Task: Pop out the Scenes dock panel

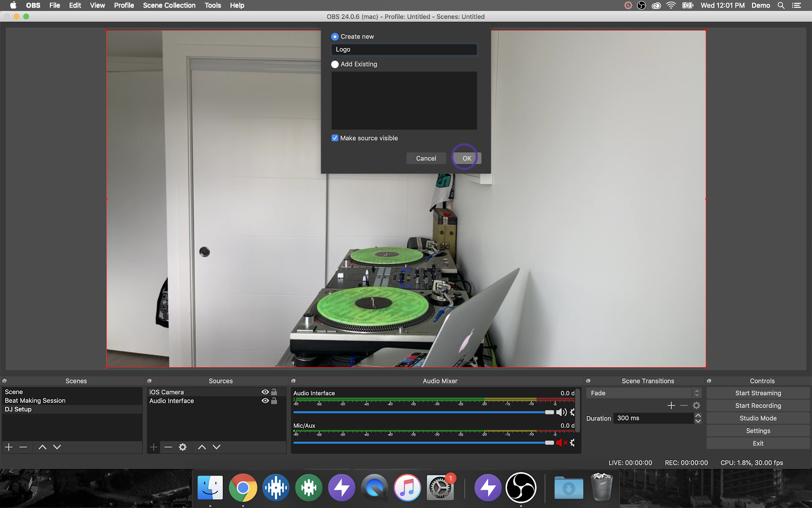Action: [x=5, y=381]
